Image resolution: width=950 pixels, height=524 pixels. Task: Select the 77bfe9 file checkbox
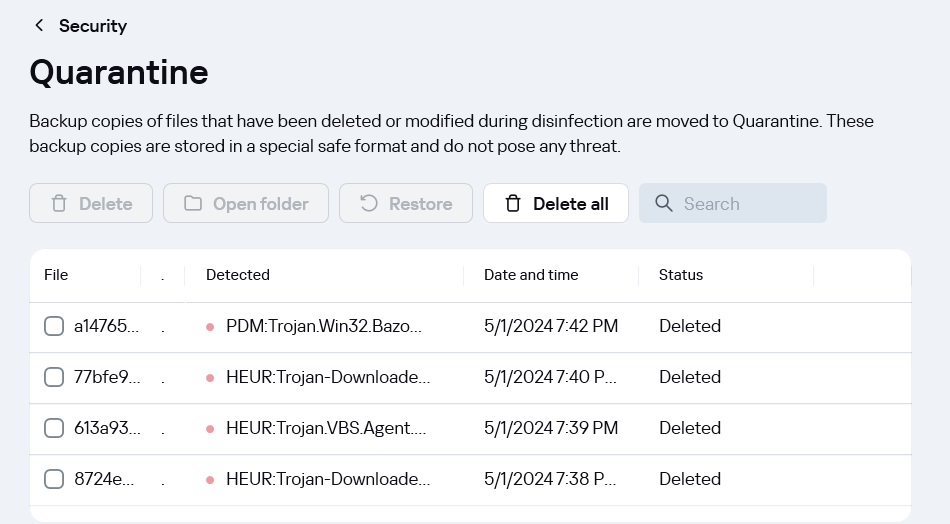tap(54, 377)
